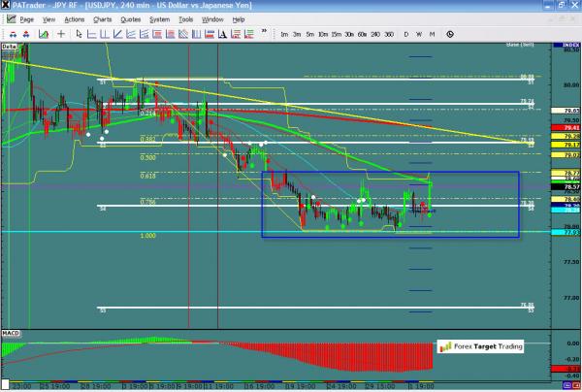
Task: Click the PATrader app icon in title bar
Action: (7, 6)
